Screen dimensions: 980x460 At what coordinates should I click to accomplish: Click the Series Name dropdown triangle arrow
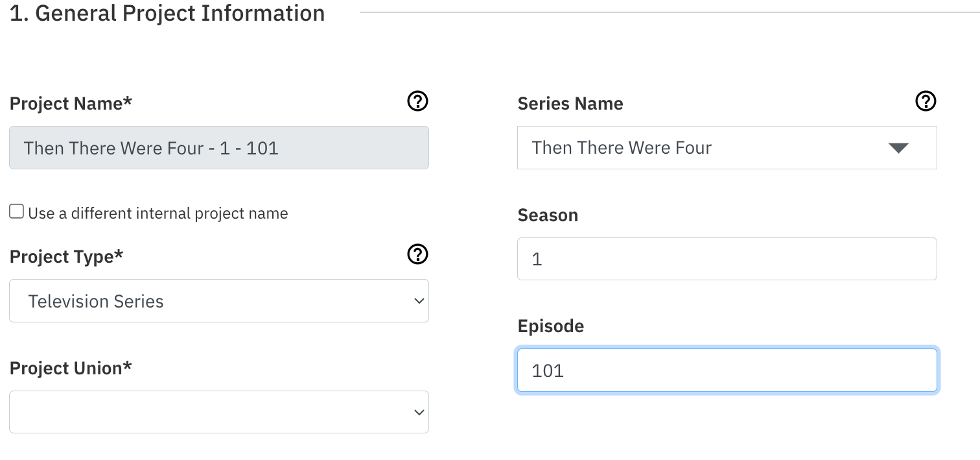(x=898, y=148)
